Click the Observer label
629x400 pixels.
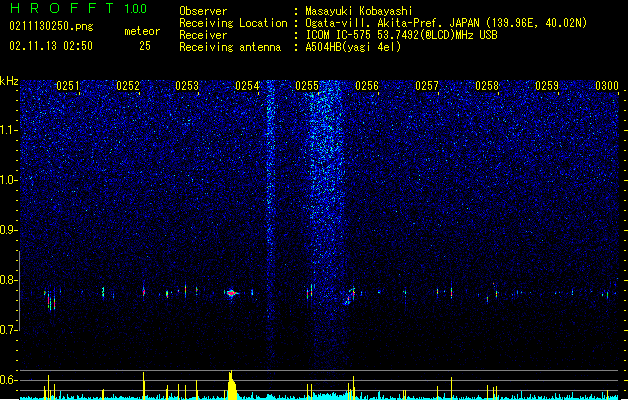coord(203,11)
